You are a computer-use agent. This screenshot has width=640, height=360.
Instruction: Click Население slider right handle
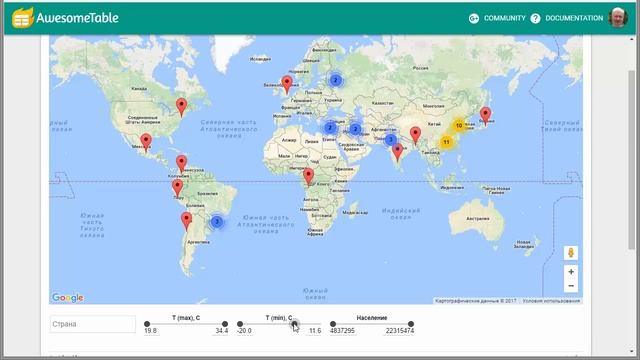point(411,324)
